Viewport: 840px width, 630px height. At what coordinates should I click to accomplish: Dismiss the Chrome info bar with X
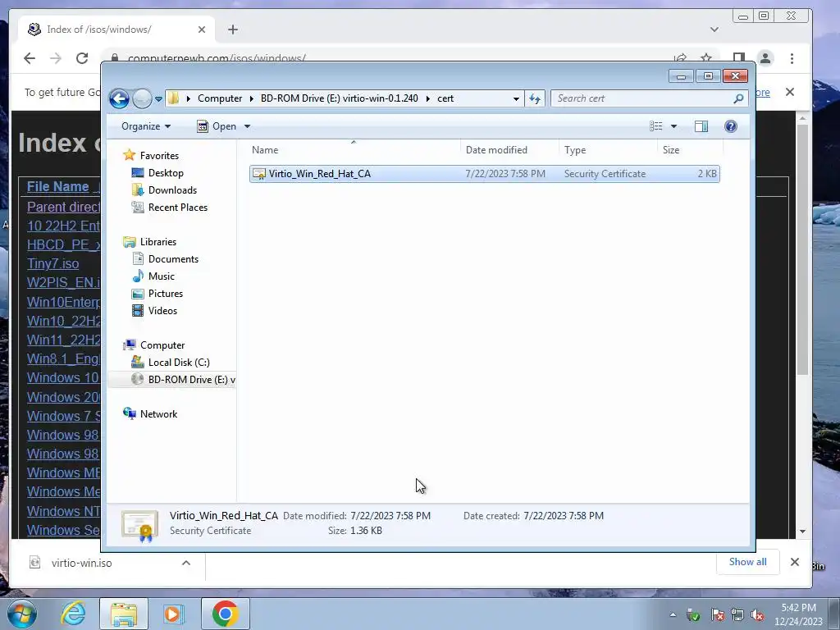(790, 92)
